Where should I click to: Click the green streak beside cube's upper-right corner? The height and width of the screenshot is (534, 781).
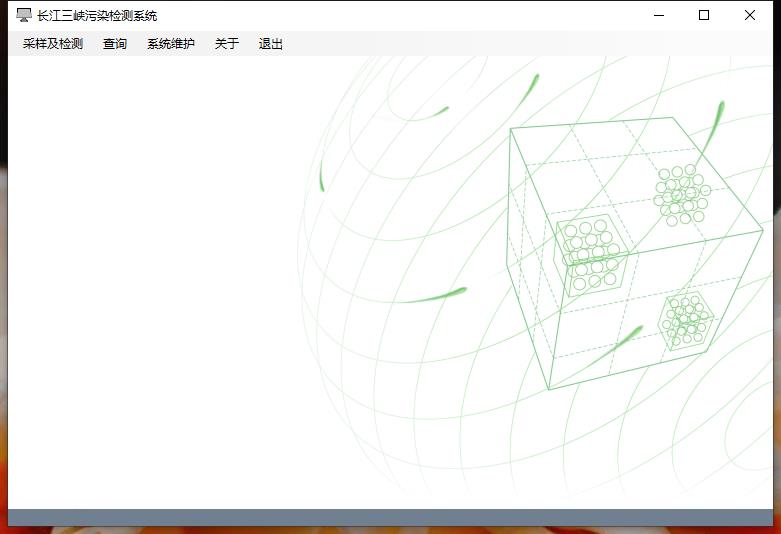[x=714, y=126]
